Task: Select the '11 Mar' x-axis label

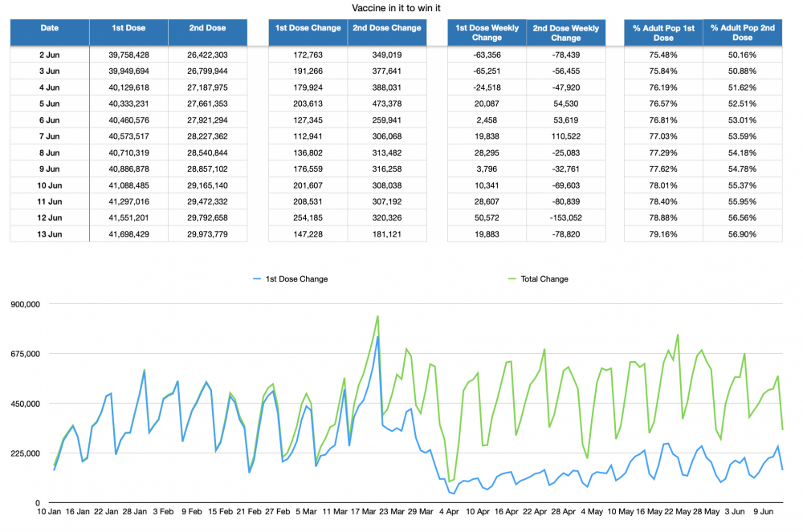Action: pyautogui.click(x=335, y=512)
